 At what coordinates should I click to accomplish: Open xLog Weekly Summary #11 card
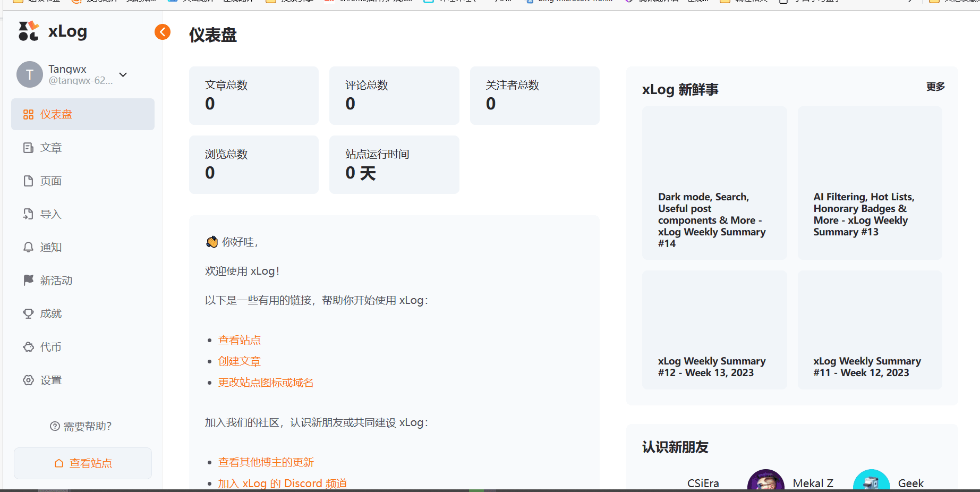pyautogui.click(x=870, y=330)
